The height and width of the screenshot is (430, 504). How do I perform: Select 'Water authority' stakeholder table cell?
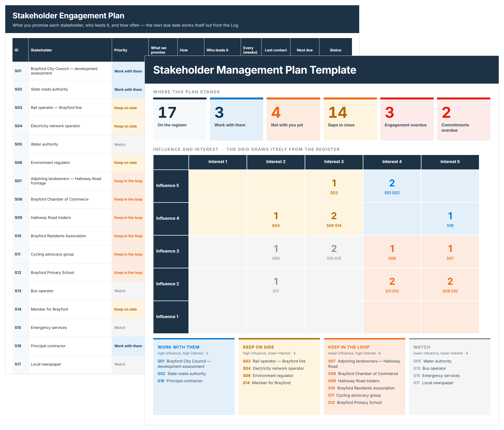pyautogui.click(x=70, y=144)
